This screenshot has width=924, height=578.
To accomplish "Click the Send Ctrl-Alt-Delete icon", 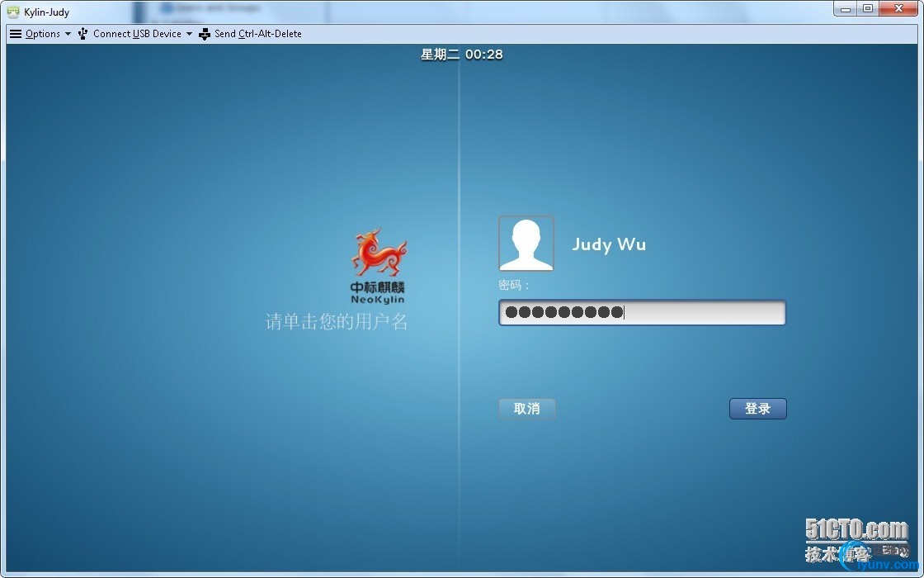I will click(205, 34).
